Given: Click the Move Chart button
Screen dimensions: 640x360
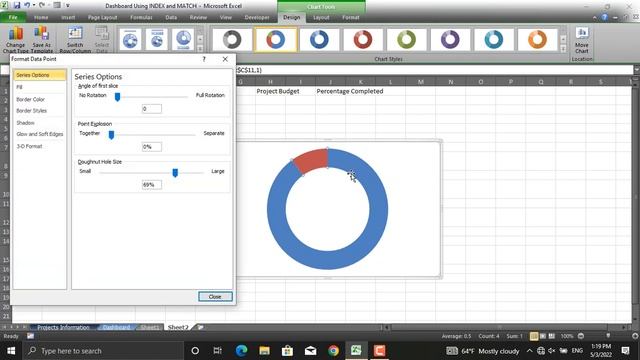Looking at the screenshot, I should tap(582, 40).
